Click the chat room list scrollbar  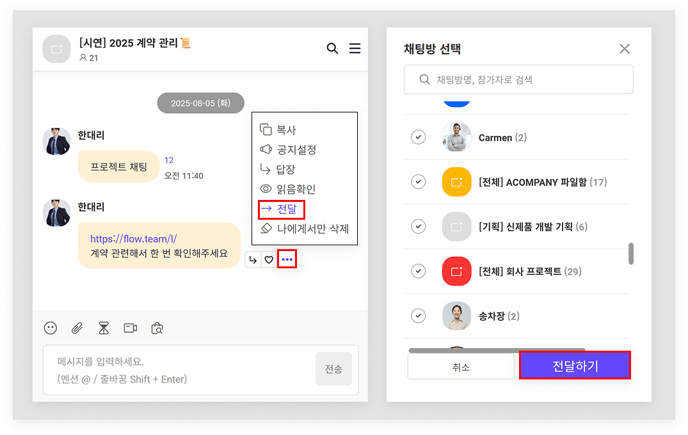[x=630, y=254]
